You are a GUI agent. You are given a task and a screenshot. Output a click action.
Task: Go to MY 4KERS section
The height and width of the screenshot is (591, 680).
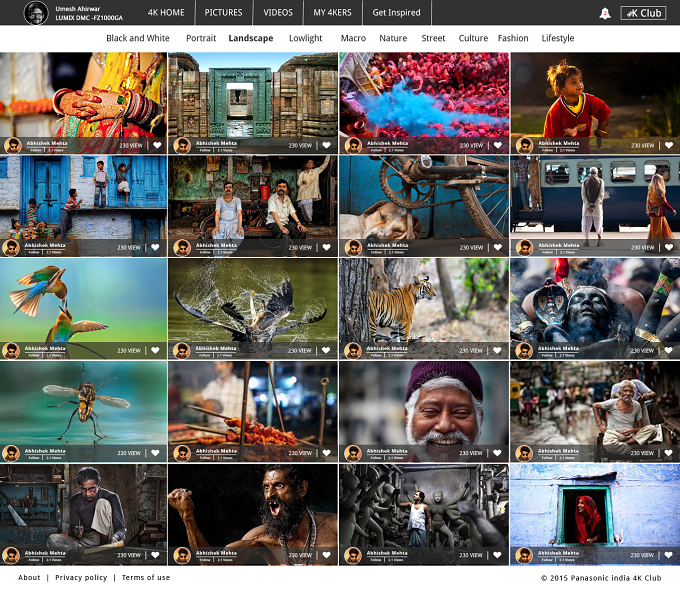coord(332,13)
